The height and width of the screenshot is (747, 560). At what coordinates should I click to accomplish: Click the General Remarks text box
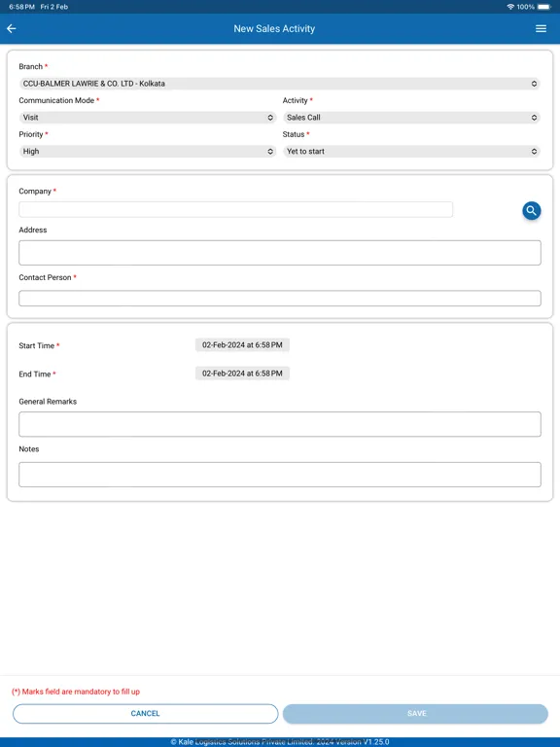(280, 424)
